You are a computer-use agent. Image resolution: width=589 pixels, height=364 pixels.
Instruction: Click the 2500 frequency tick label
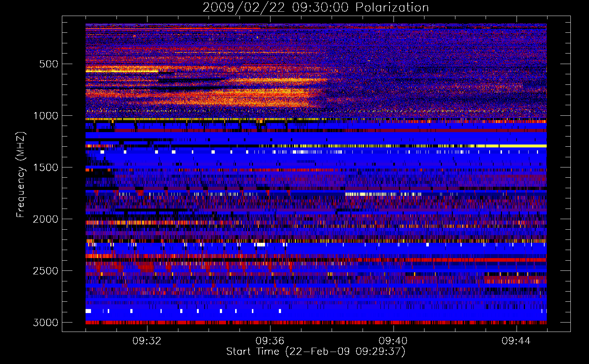[x=46, y=271]
